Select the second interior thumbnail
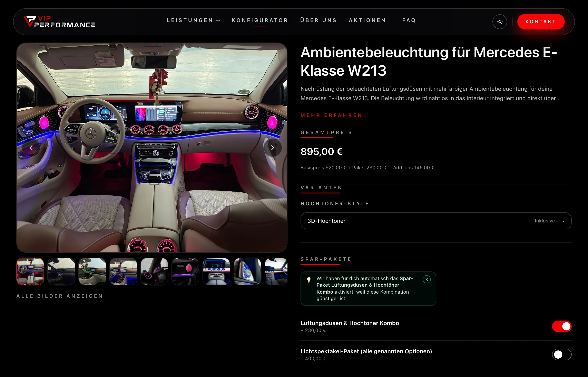 [x=61, y=271]
